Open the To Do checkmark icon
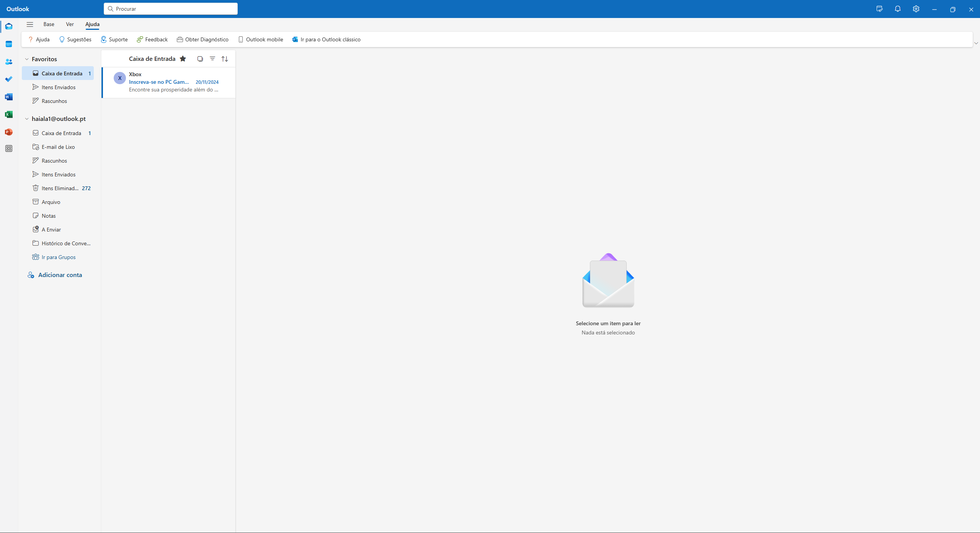 9,79
